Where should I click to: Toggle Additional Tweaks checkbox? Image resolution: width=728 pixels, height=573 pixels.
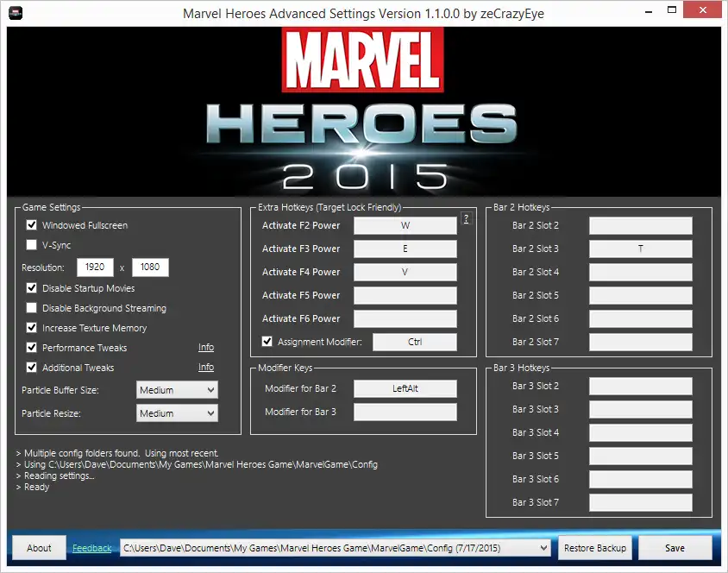[32, 368]
